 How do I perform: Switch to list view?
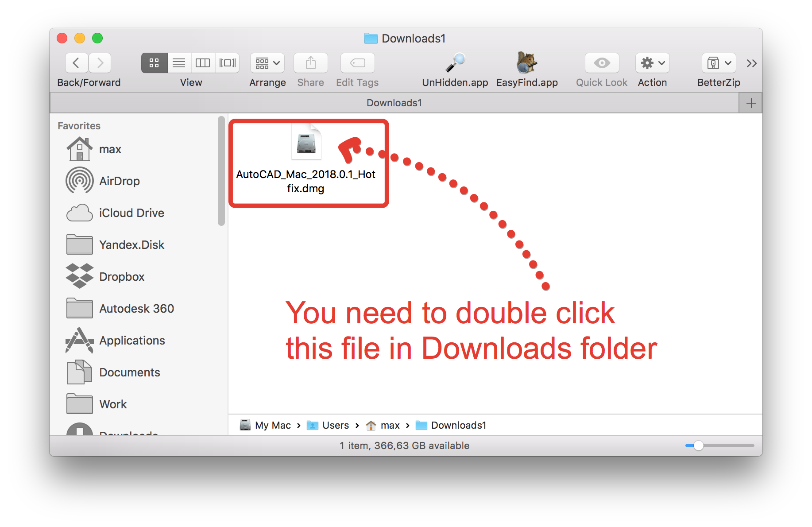(179, 63)
